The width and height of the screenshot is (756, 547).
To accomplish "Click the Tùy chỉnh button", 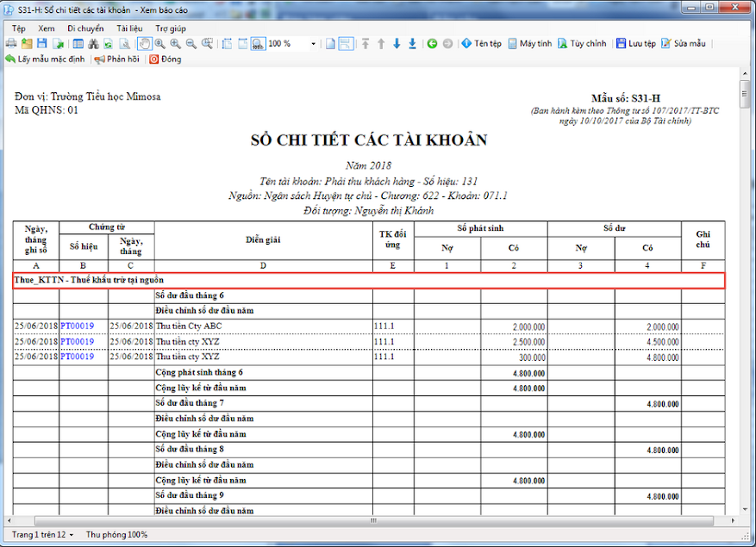I will click(582, 44).
